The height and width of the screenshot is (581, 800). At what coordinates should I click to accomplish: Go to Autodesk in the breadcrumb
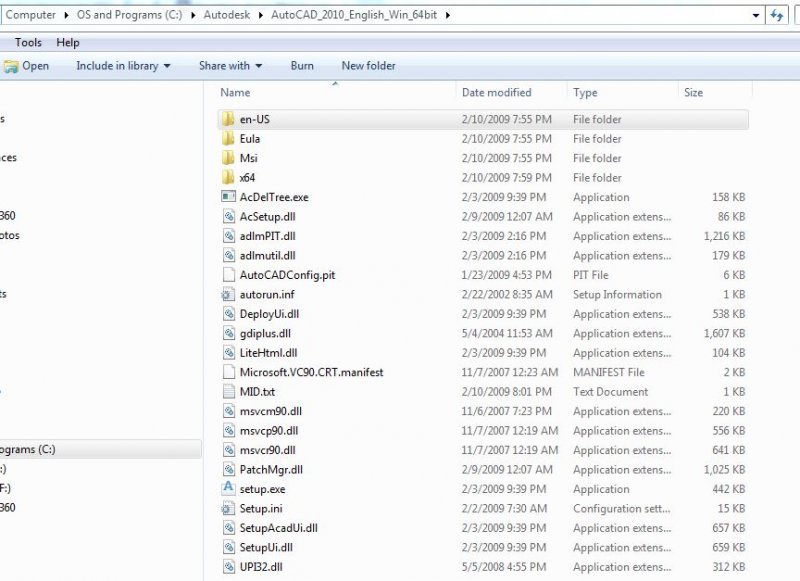coord(227,15)
